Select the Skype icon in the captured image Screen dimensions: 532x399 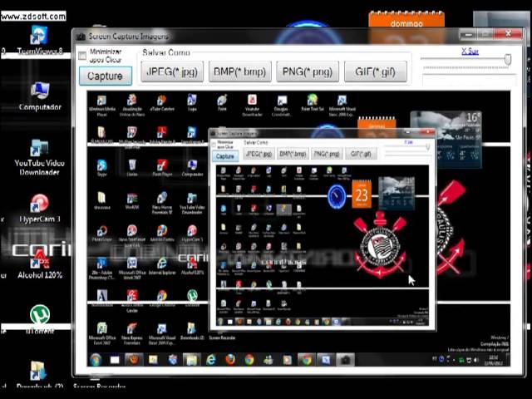coord(101,168)
